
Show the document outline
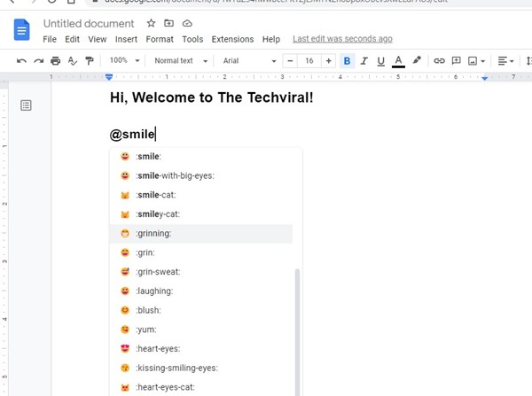pyautogui.click(x=26, y=105)
